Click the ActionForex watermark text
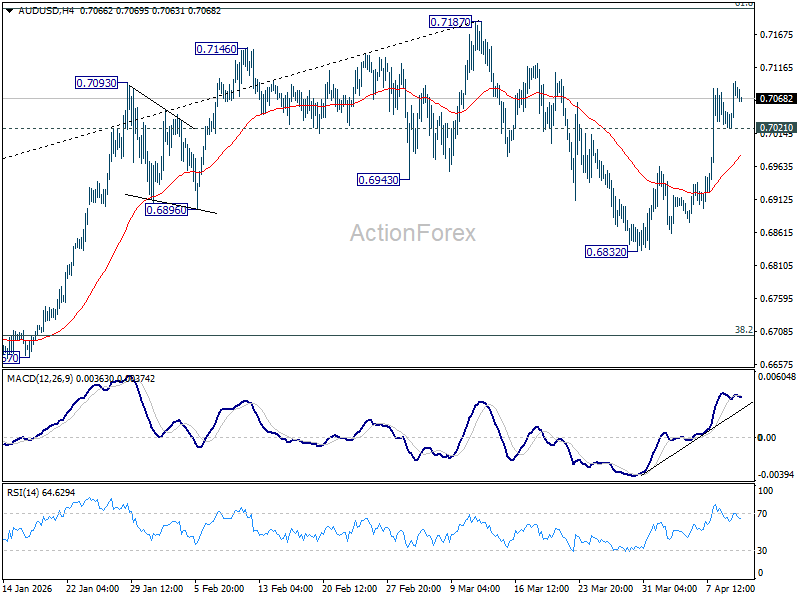Viewport: 800px width, 600px height. pos(412,233)
